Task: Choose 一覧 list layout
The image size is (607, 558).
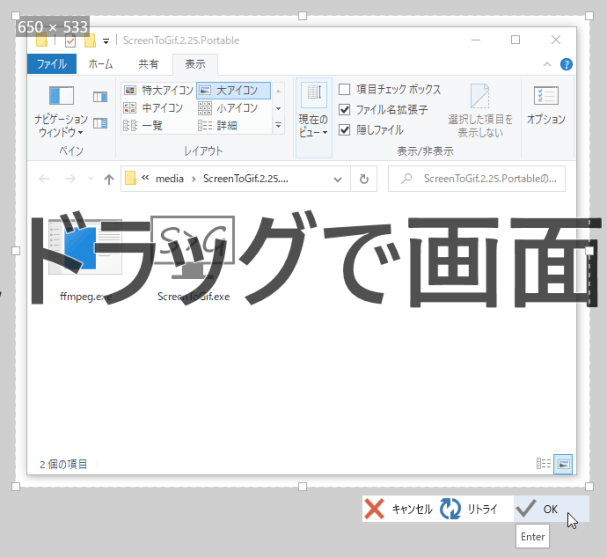Action: point(143,125)
